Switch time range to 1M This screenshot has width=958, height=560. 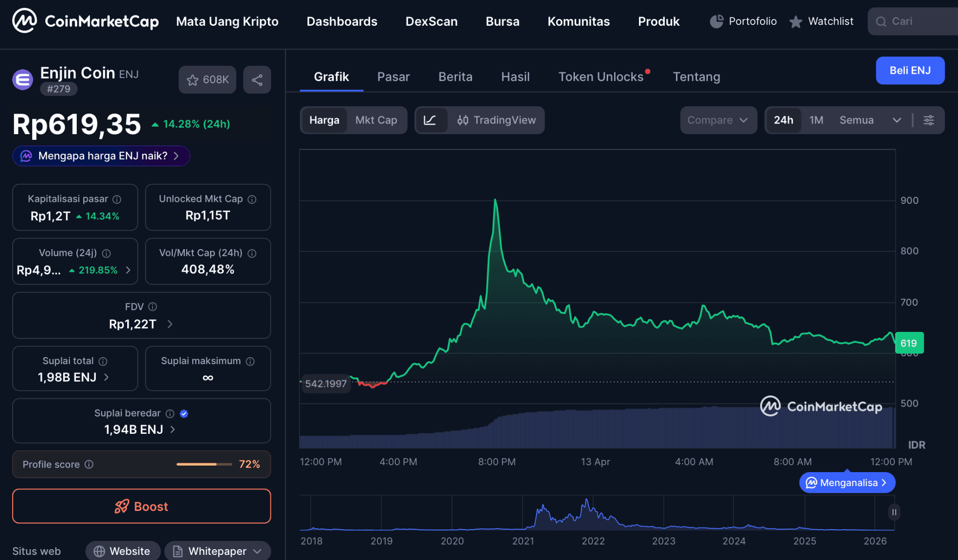(816, 120)
